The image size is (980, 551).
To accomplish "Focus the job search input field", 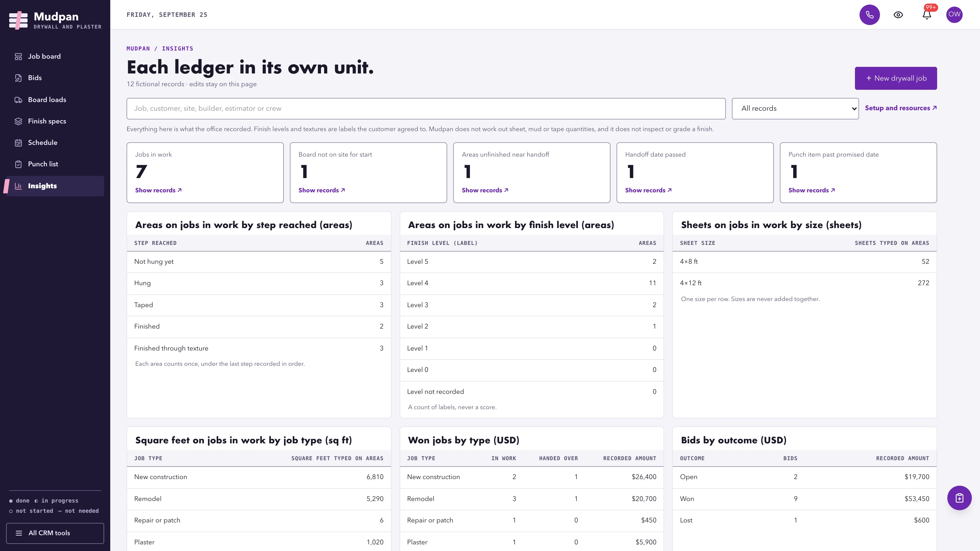I will click(426, 109).
